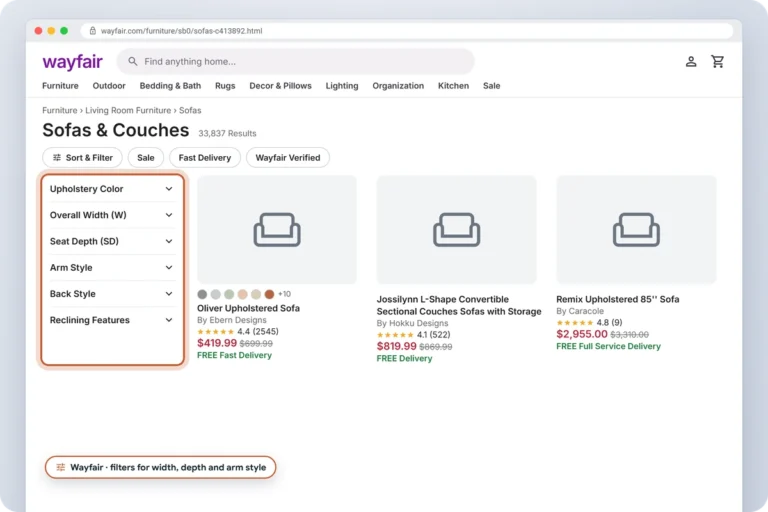
Task: Click the search magnifier icon
Action: click(132, 61)
